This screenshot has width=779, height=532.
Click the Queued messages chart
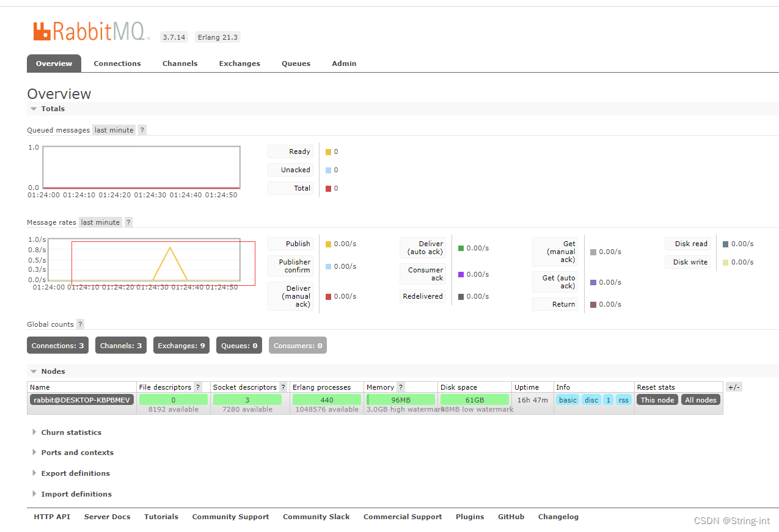(x=141, y=167)
